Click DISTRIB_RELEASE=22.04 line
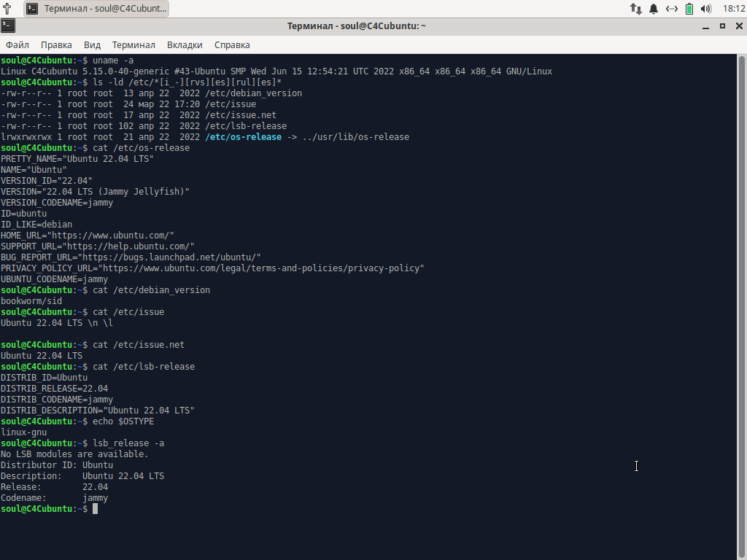Image resolution: width=747 pixels, height=560 pixels. pyautogui.click(x=54, y=389)
